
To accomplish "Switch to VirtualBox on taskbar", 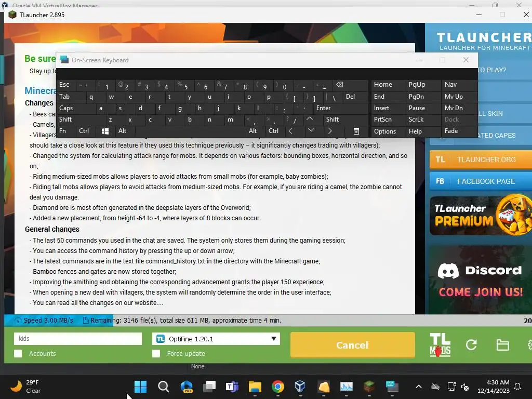I will [x=300, y=387].
